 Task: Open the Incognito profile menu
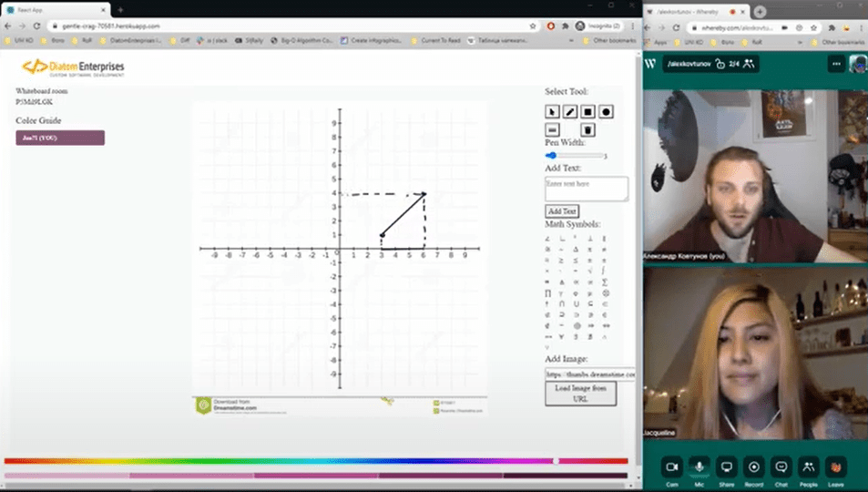click(x=597, y=26)
